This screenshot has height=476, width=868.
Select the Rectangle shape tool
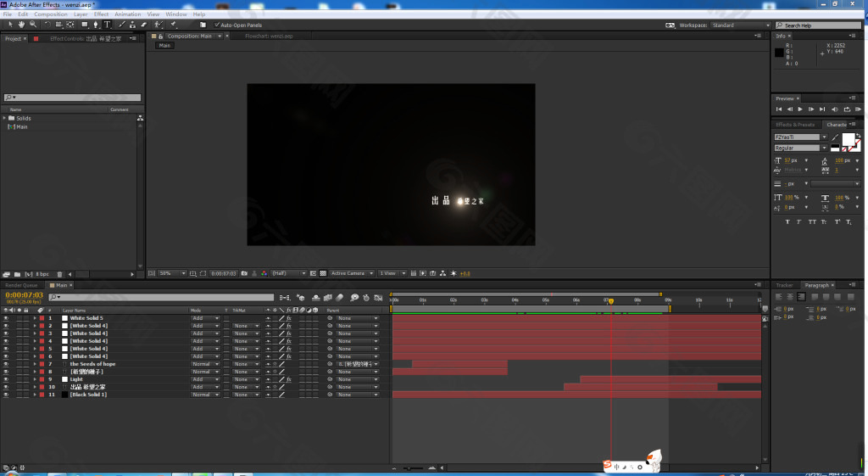(x=85, y=25)
